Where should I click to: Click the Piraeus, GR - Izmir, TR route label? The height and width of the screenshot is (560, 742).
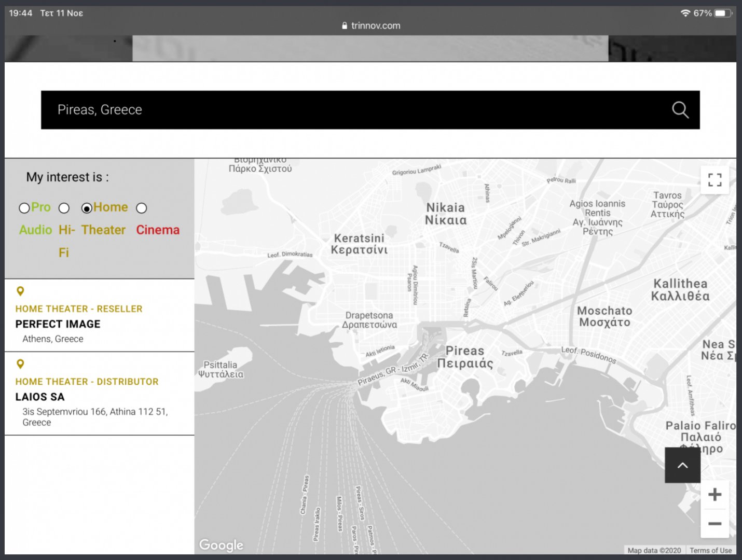(393, 370)
